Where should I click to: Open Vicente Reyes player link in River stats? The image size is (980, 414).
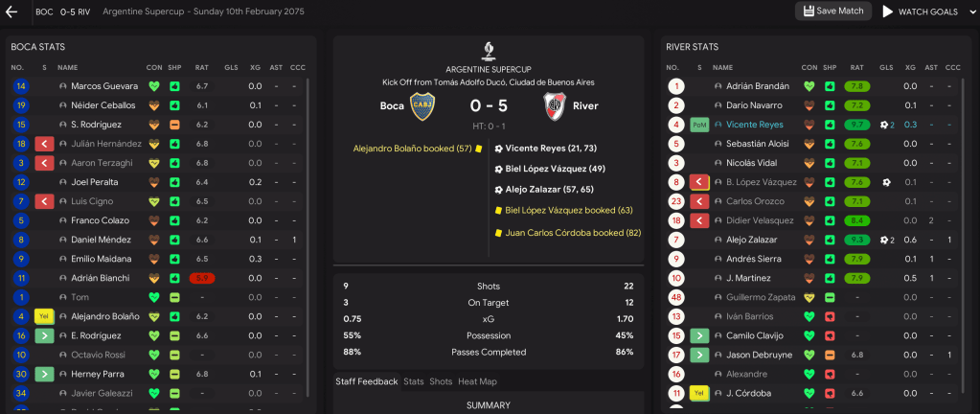755,125
